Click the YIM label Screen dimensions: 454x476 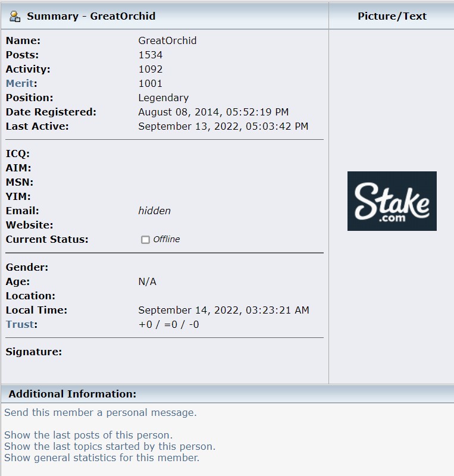click(x=18, y=196)
